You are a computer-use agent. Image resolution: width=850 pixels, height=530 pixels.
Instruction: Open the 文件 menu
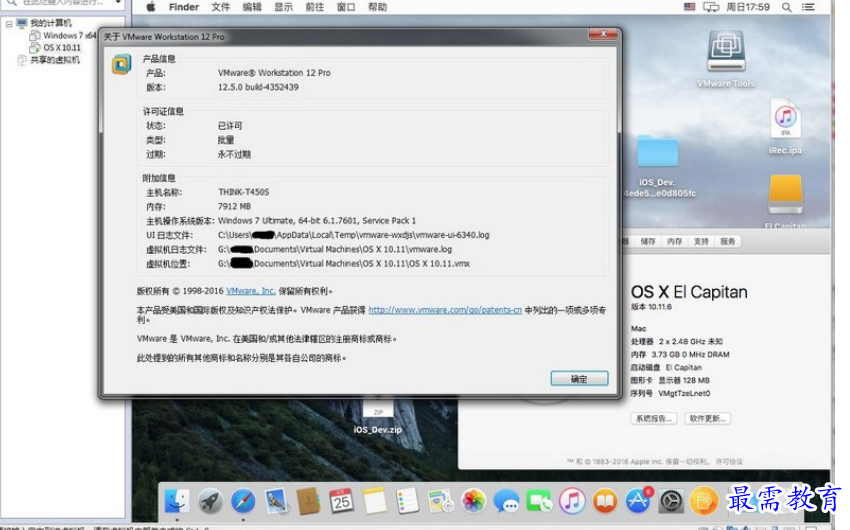[221, 7]
